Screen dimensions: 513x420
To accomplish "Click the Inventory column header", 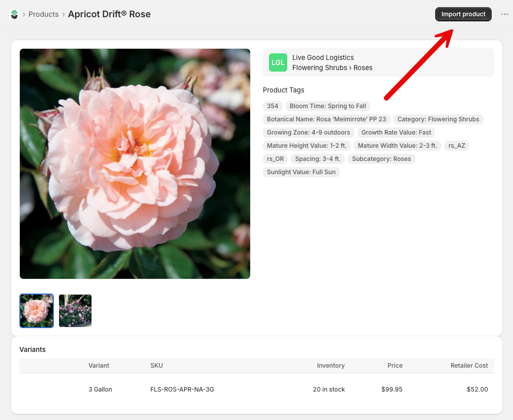I will pos(330,366).
